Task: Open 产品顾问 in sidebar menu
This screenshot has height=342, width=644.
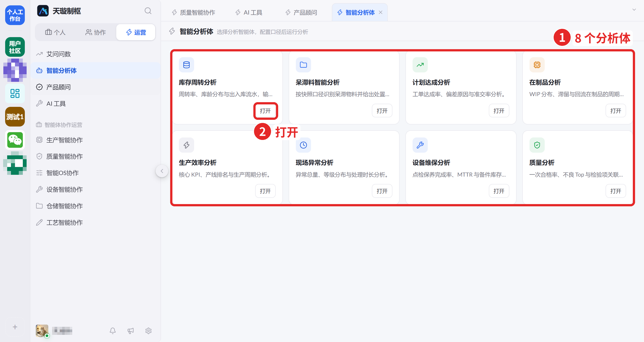Action: coord(96,87)
